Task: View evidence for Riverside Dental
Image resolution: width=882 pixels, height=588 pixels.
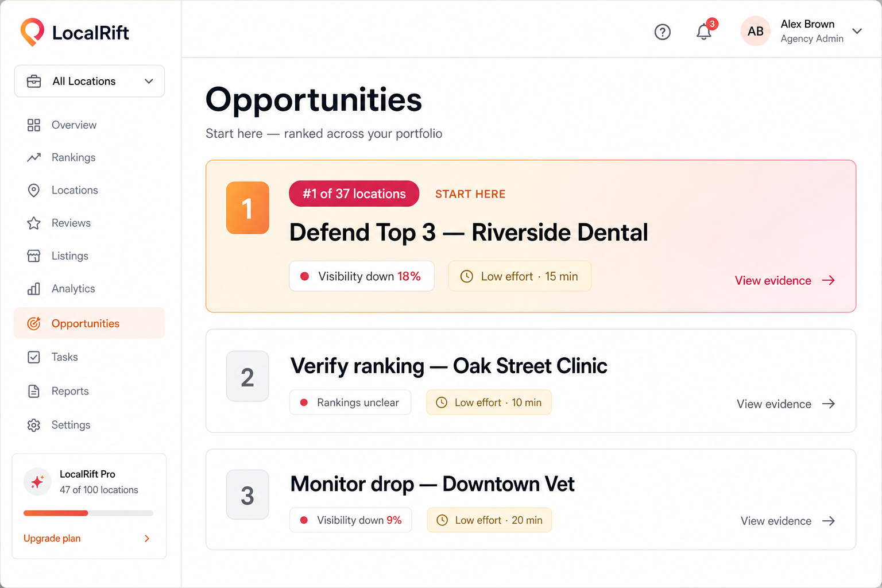Action: tap(785, 280)
